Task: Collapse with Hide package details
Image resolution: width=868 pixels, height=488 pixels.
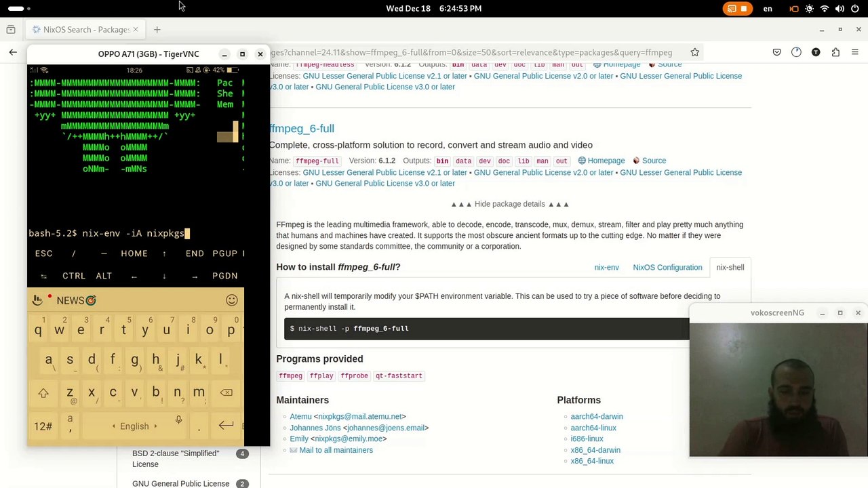Action: [510, 204]
